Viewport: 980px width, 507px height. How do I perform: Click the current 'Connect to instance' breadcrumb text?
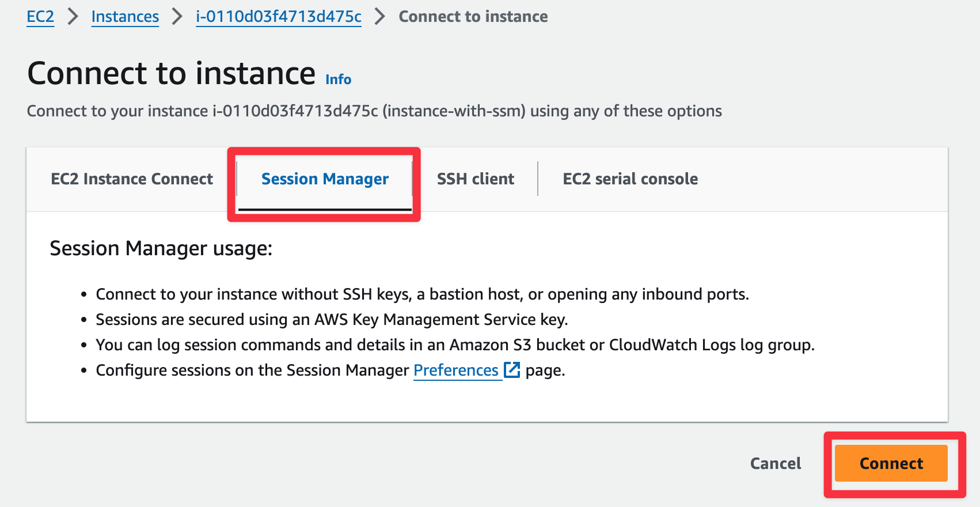[473, 17]
